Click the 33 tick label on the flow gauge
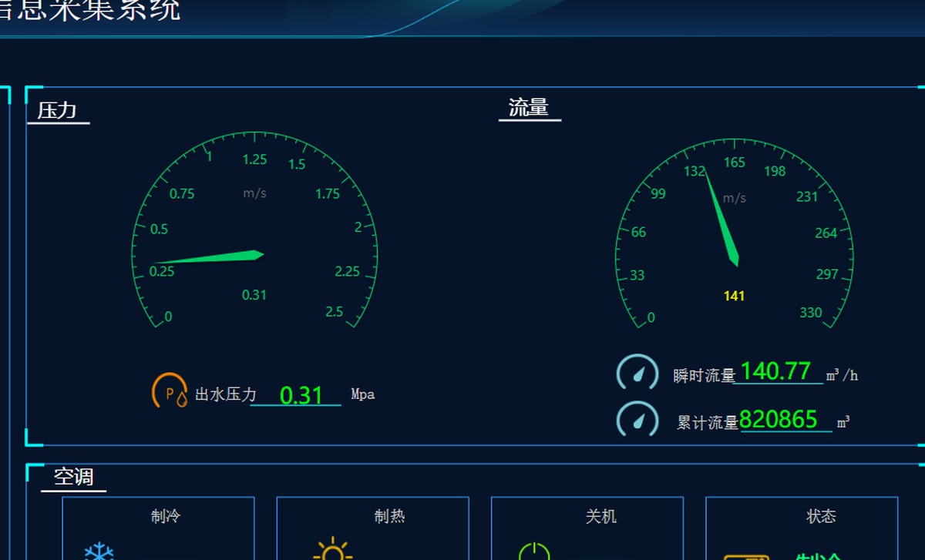The height and width of the screenshot is (560, 925). click(637, 275)
